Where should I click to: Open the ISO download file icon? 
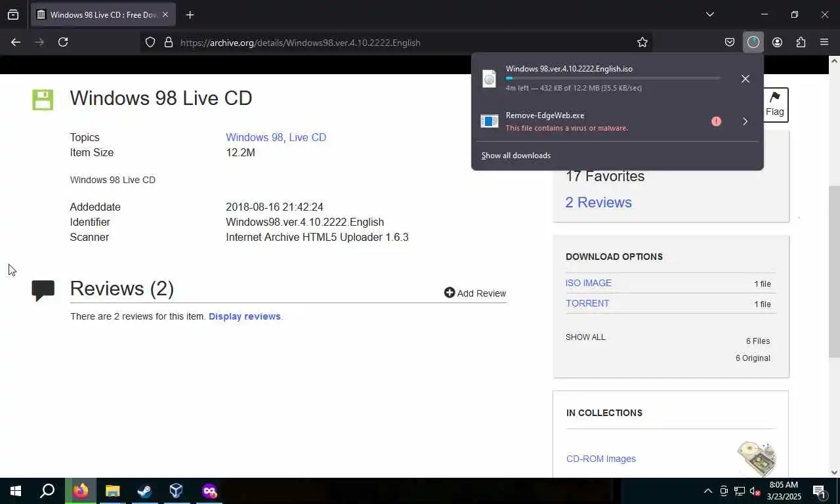point(490,79)
